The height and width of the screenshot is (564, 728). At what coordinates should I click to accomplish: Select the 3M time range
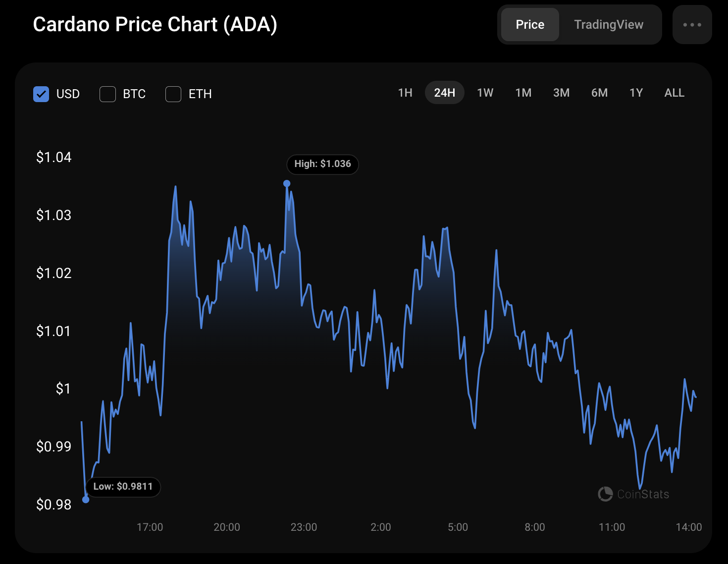[x=561, y=93]
